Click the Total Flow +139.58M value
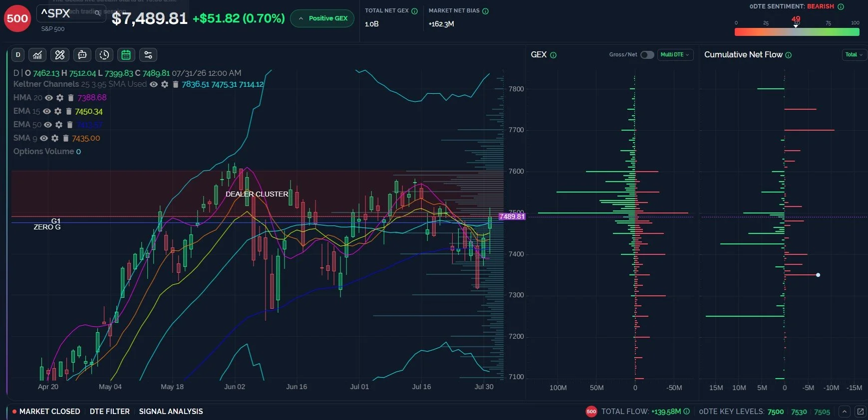 666,412
